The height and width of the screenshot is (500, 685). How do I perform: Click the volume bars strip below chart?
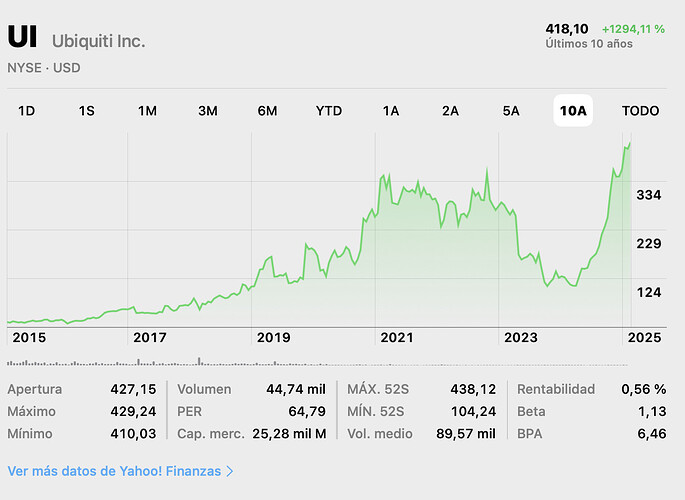(x=317, y=362)
